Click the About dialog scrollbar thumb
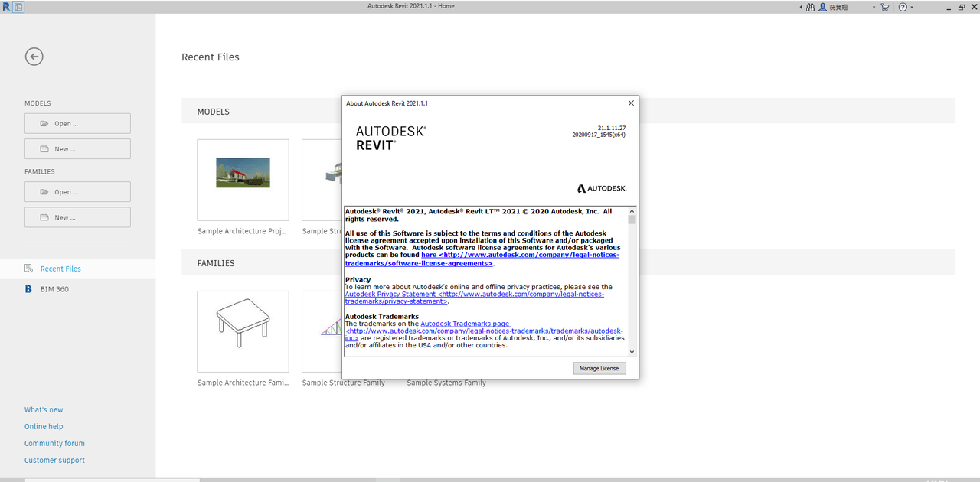980x482 pixels. pos(632,220)
